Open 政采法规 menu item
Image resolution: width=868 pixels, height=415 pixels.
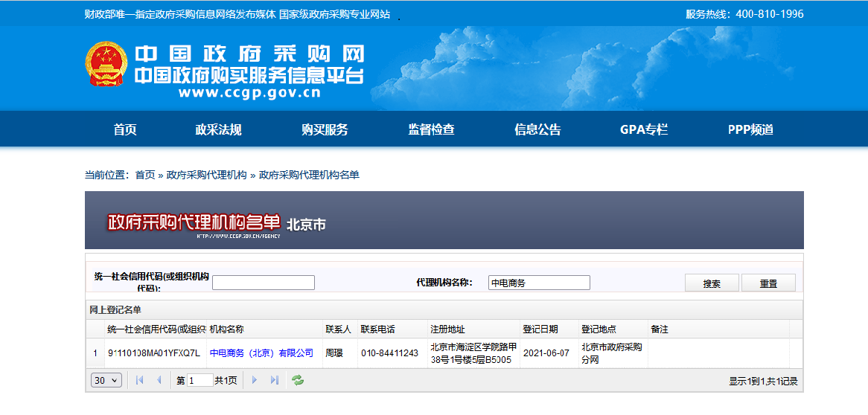click(x=218, y=129)
